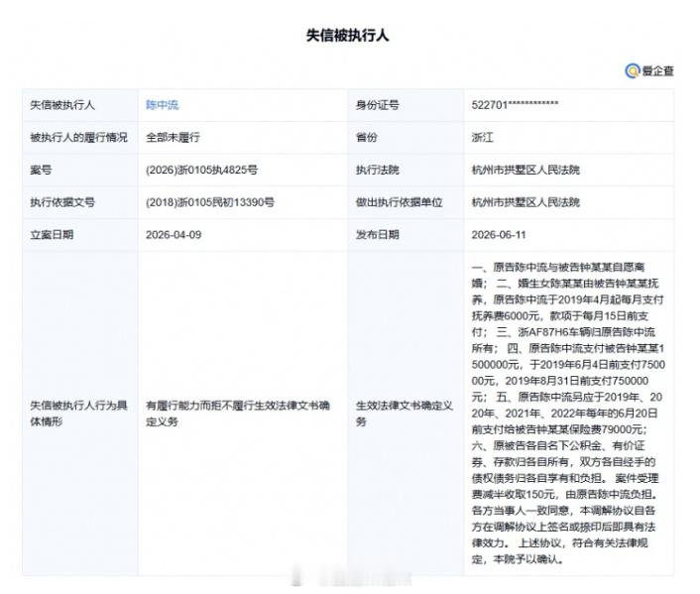Select the 失信被执行人行为具体情形 label
700x594 pixels.
click(78, 414)
